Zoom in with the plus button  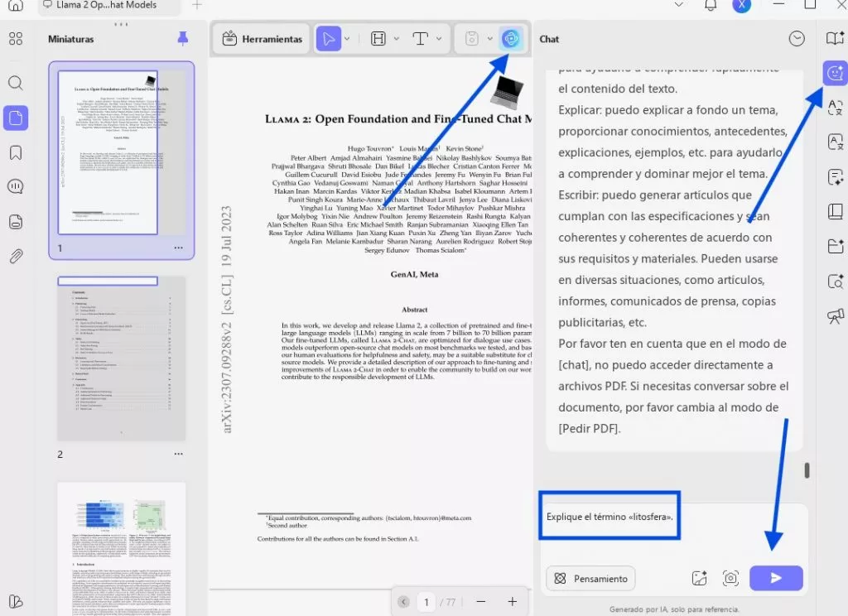pyautogui.click(x=512, y=601)
